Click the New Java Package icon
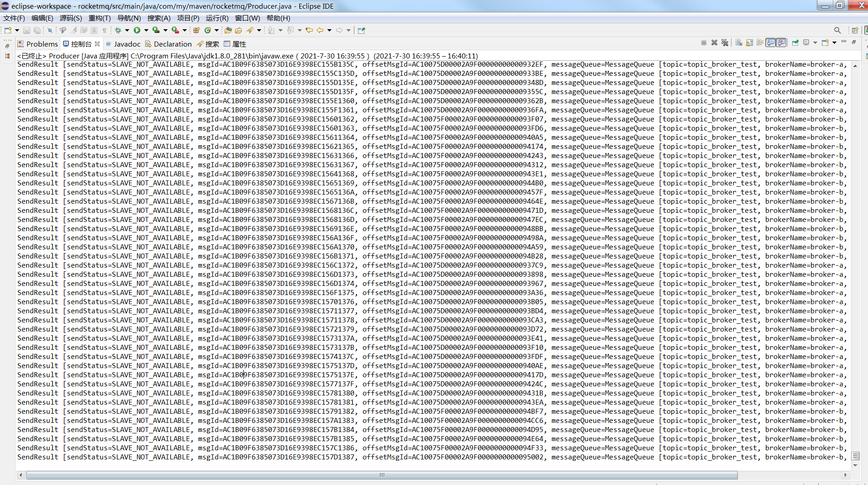Screen dimensions: 868x485 coord(196,30)
